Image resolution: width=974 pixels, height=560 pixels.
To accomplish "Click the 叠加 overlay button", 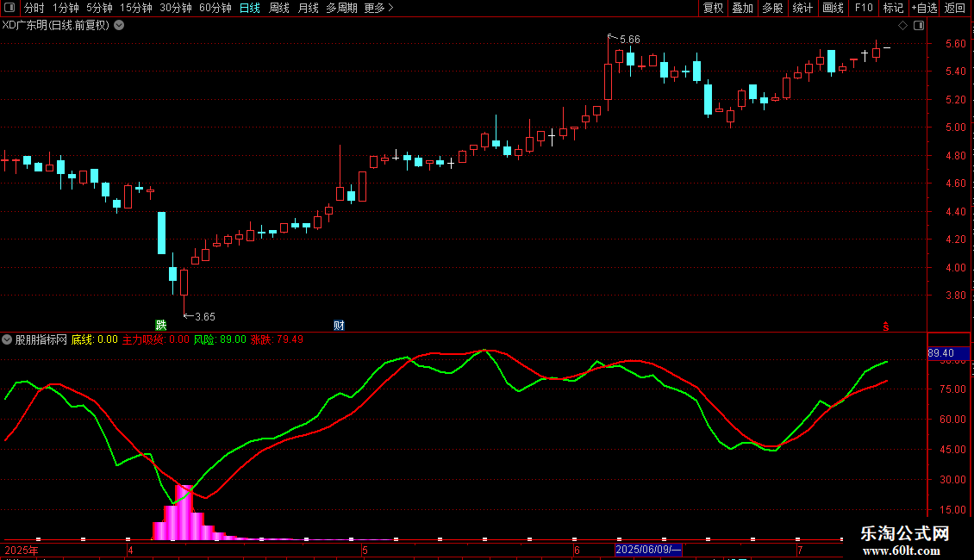I will click(742, 8).
